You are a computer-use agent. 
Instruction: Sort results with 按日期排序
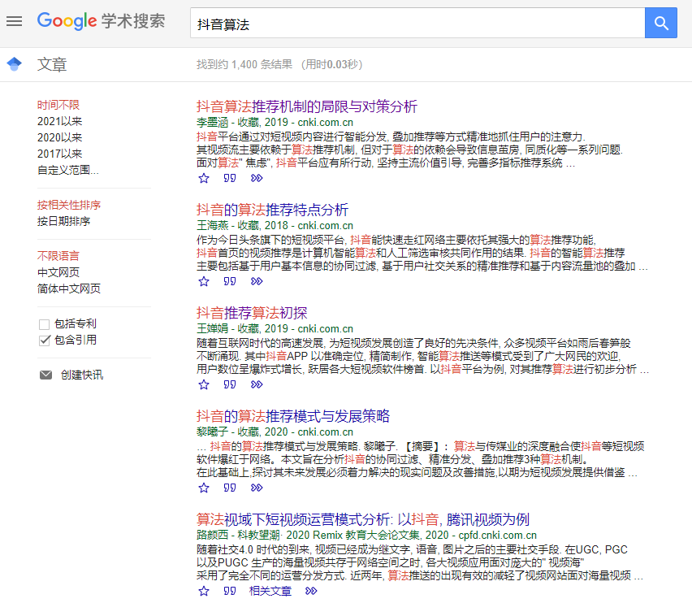[63, 221]
